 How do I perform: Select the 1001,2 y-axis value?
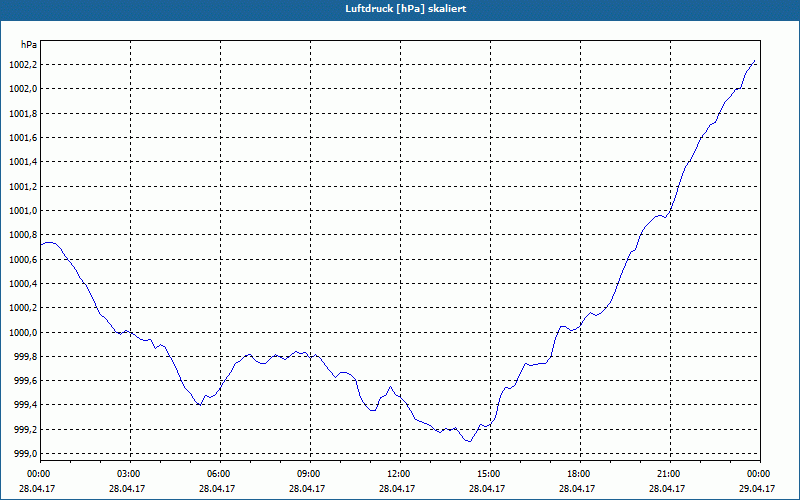pos(23,187)
